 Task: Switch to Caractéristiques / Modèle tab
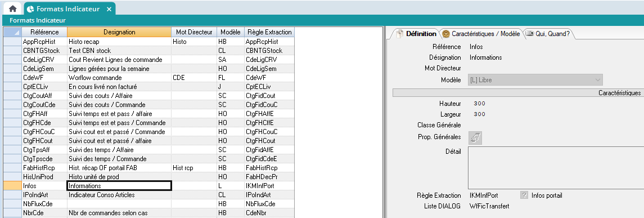[x=481, y=34]
